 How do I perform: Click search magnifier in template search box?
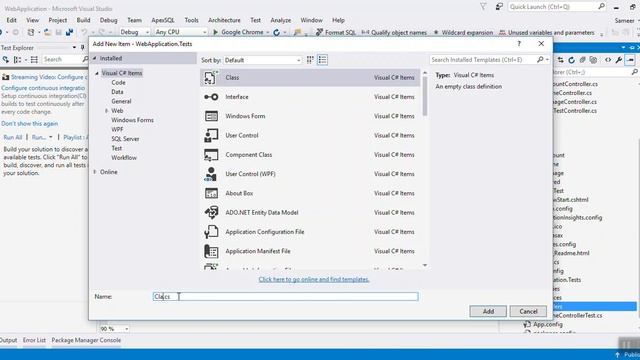pos(540,60)
